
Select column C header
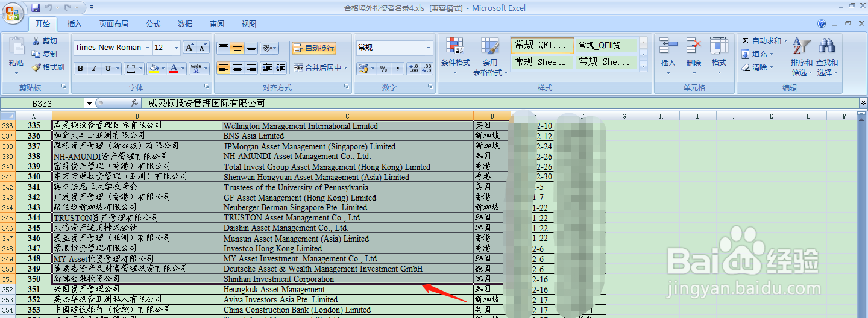(347, 116)
